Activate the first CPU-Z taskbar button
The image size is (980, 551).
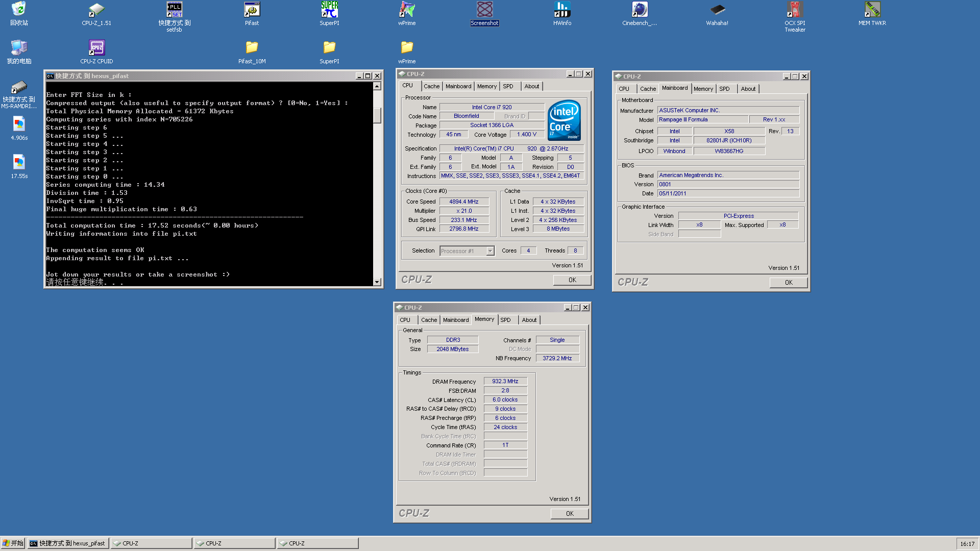[151, 543]
